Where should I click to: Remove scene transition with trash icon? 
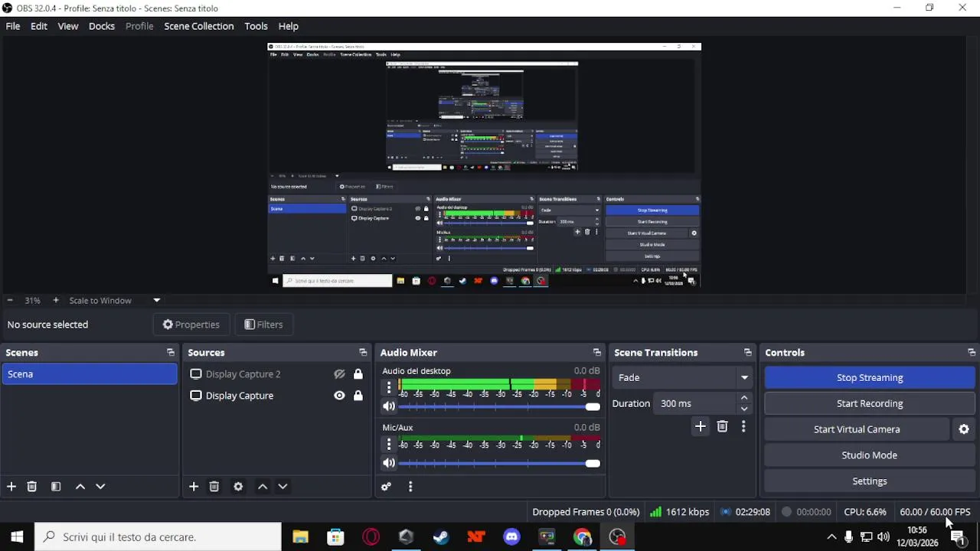click(722, 426)
